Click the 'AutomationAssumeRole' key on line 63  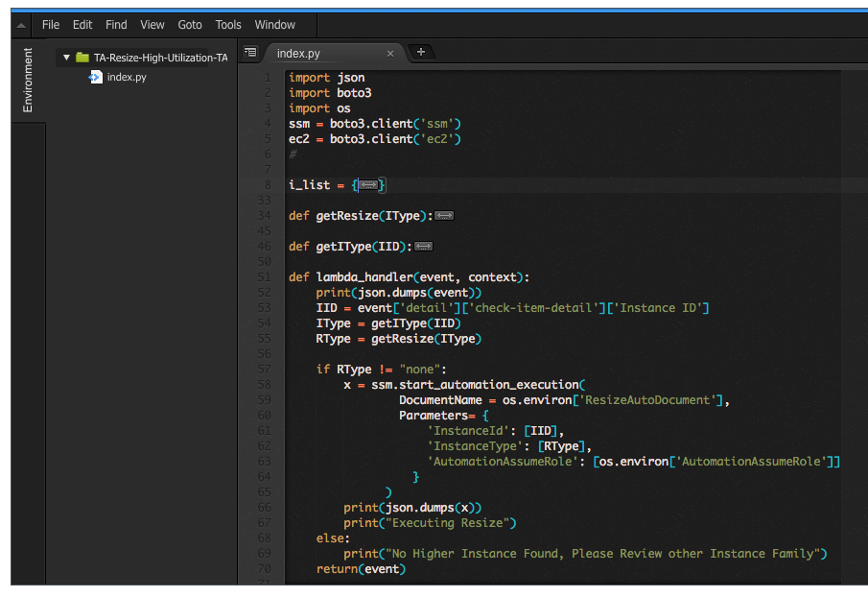(503, 462)
